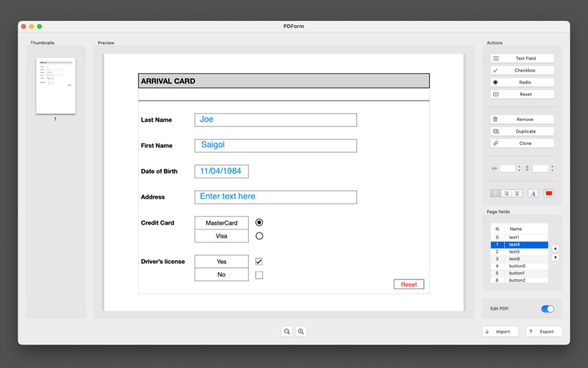Click the Visa label box
This screenshot has height=368, width=588.
coord(221,236)
